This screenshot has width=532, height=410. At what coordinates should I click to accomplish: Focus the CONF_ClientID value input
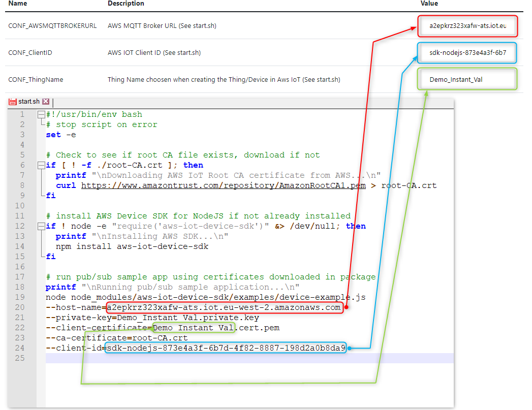467,53
